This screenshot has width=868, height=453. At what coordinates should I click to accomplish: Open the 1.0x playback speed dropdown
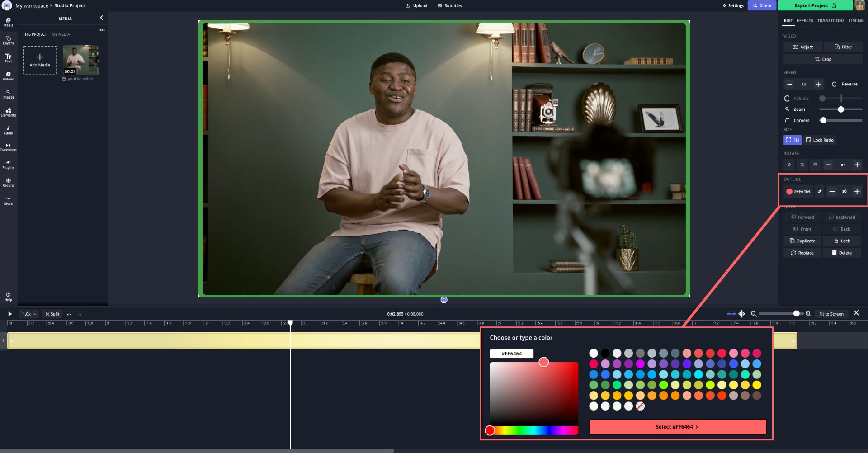click(x=29, y=314)
